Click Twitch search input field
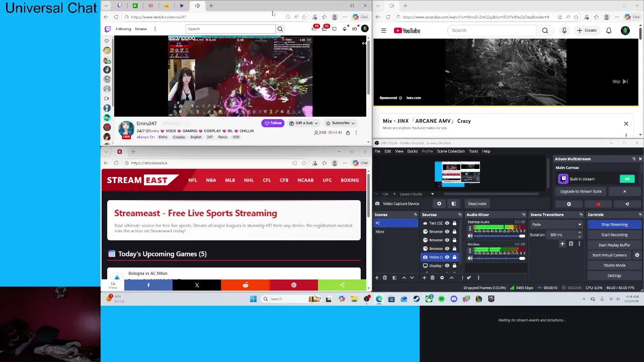 pos(230,29)
